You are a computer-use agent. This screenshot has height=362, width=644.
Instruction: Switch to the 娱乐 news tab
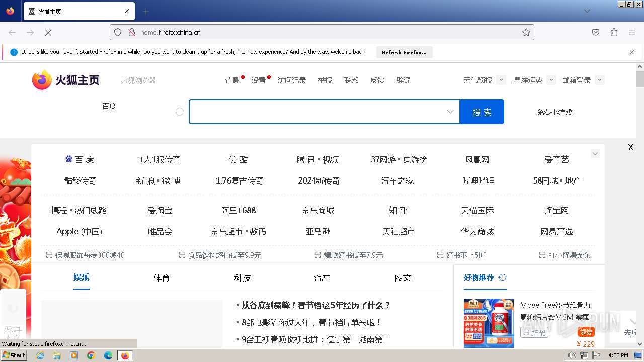tap(81, 277)
